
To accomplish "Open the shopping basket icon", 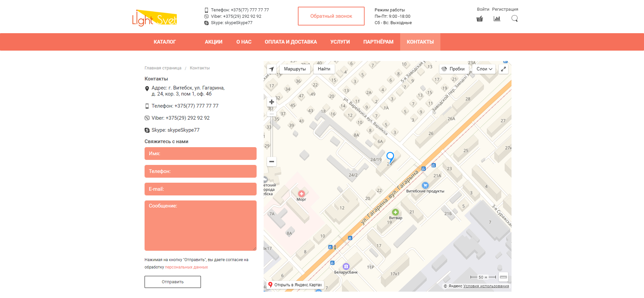I will coord(480,19).
